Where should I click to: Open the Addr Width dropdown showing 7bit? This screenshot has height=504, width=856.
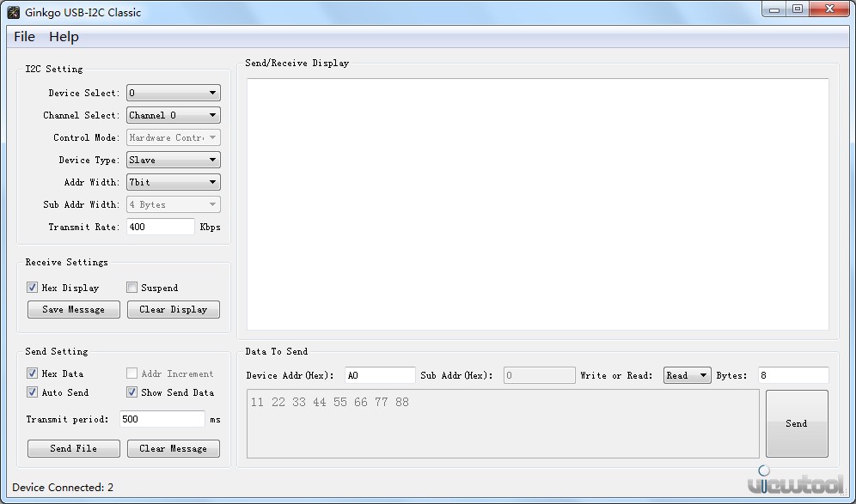click(x=174, y=182)
